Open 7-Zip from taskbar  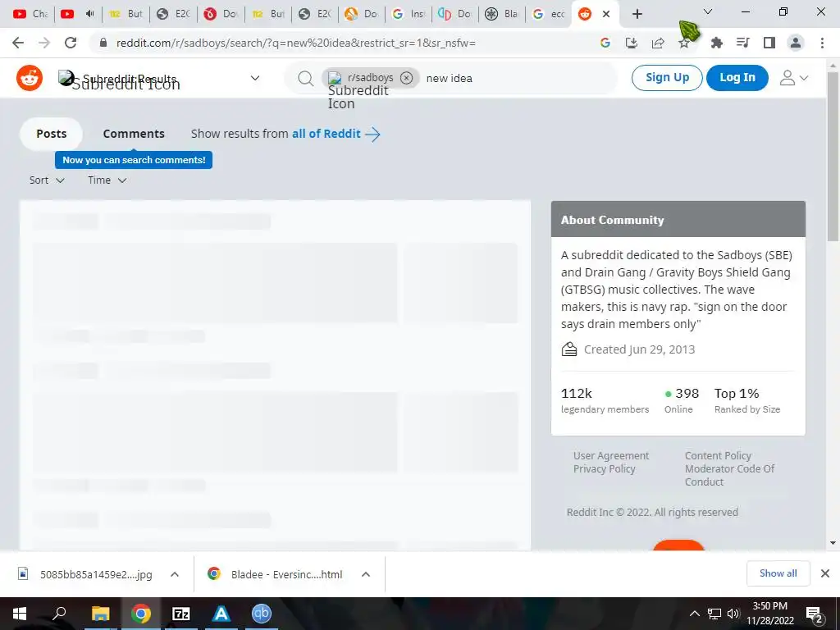click(181, 614)
